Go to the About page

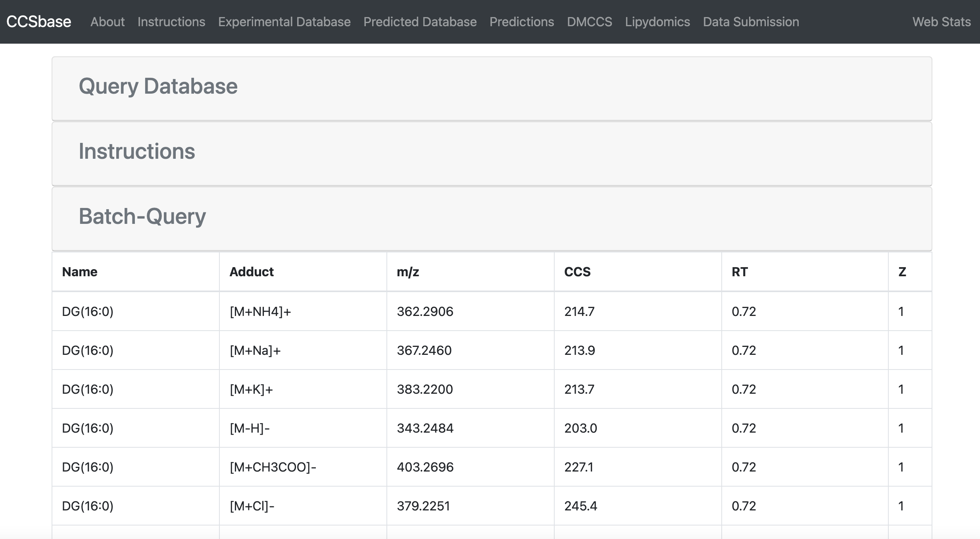click(x=108, y=22)
